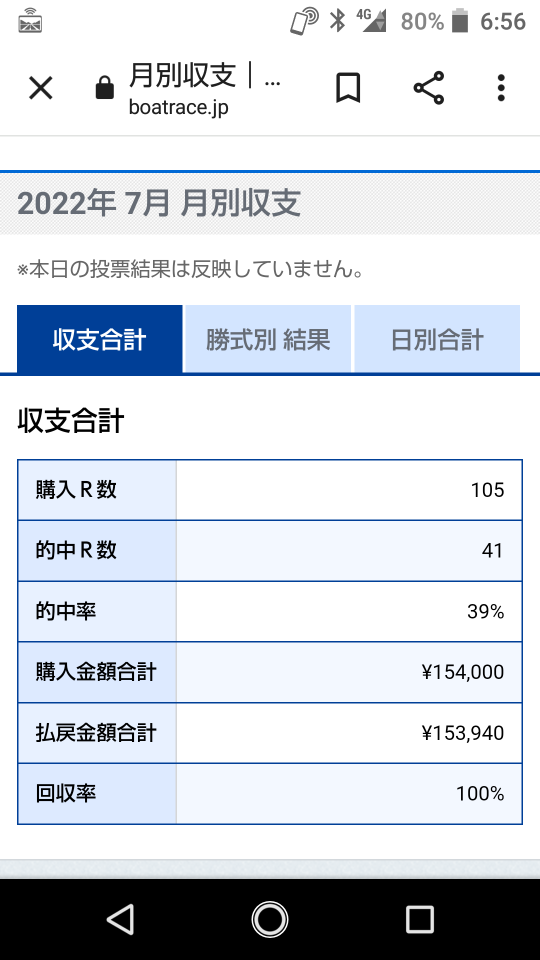Tap the 回収率 100% row
The image size is (540, 960).
click(270, 794)
